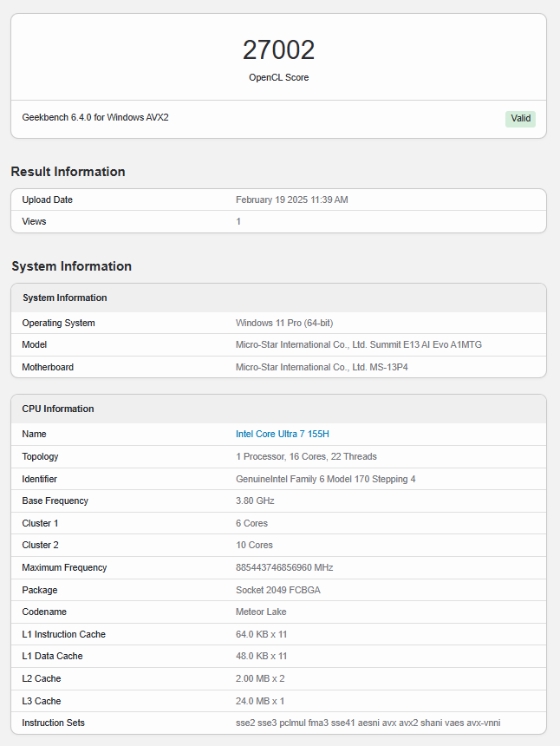Click the CPU Information table header
The height and width of the screenshot is (746, 560).
[x=278, y=409]
